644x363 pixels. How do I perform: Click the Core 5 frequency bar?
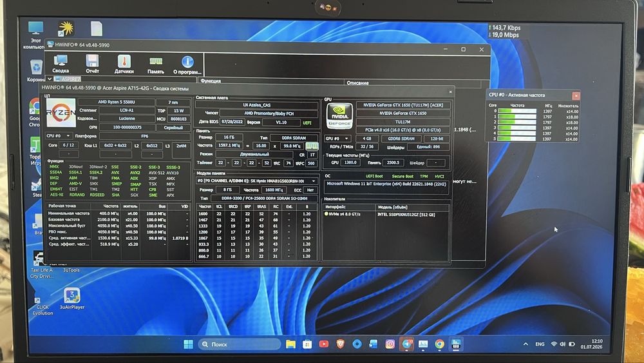pyautogui.click(x=517, y=139)
